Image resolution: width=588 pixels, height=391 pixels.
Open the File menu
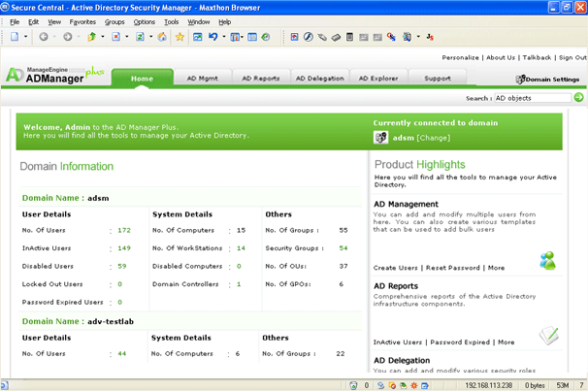pos(15,22)
